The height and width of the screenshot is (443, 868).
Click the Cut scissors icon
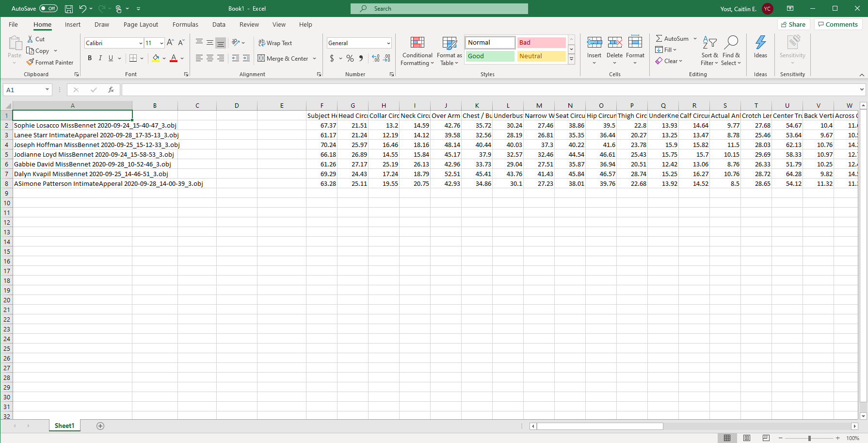click(x=30, y=39)
